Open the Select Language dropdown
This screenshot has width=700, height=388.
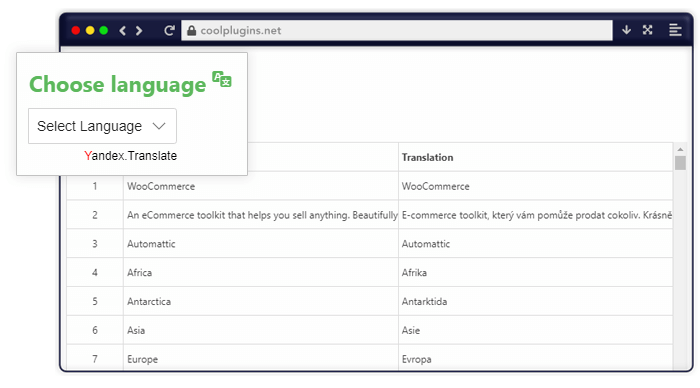[x=102, y=126]
